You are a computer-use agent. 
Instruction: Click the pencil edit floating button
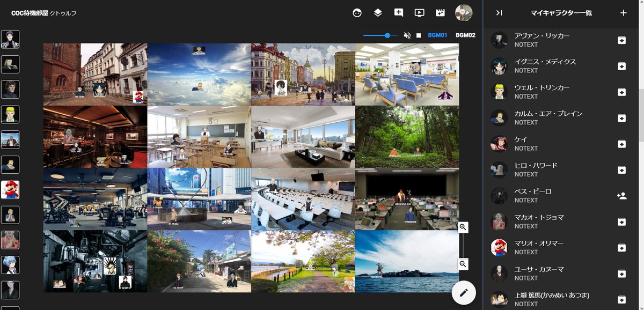point(464,293)
